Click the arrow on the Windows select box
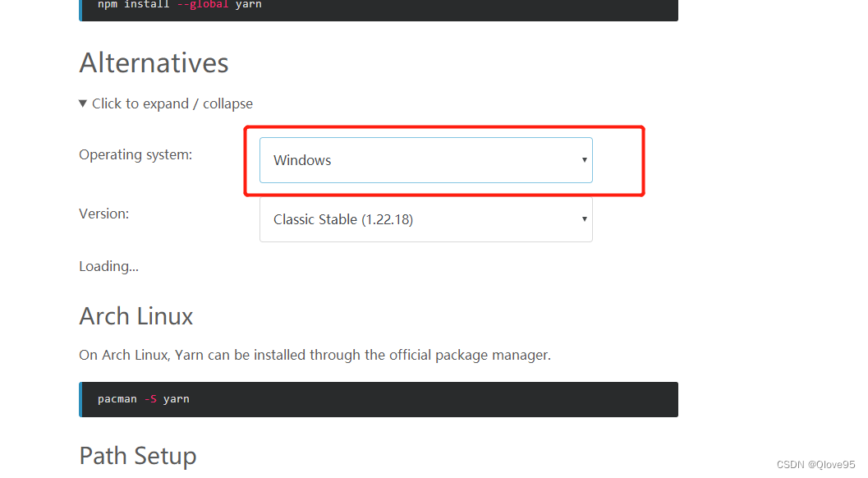Image resolution: width=868 pixels, height=478 pixels. (x=584, y=160)
